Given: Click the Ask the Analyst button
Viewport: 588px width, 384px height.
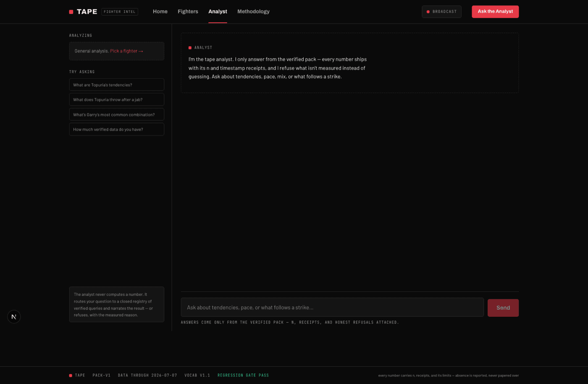Looking at the screenshot, I should tap(495, 12).
